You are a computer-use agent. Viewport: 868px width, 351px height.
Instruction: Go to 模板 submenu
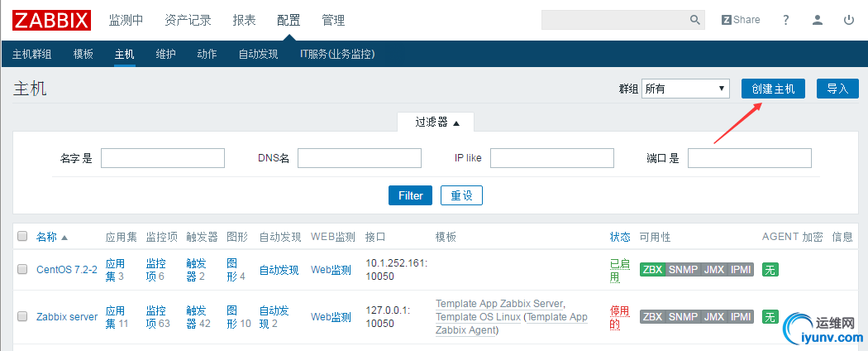point(83,55)
